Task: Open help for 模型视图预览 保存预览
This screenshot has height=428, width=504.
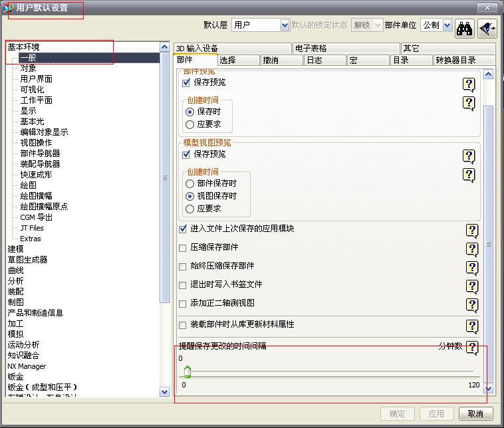Action: tap(469, 157)
